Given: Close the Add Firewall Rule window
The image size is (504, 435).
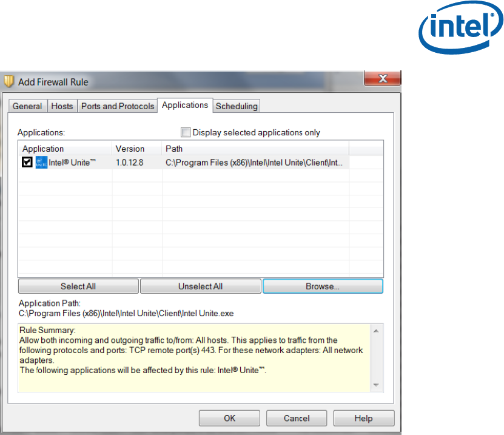Looking at the screenshot, I should pyautogui.click(x=382, y=78).
